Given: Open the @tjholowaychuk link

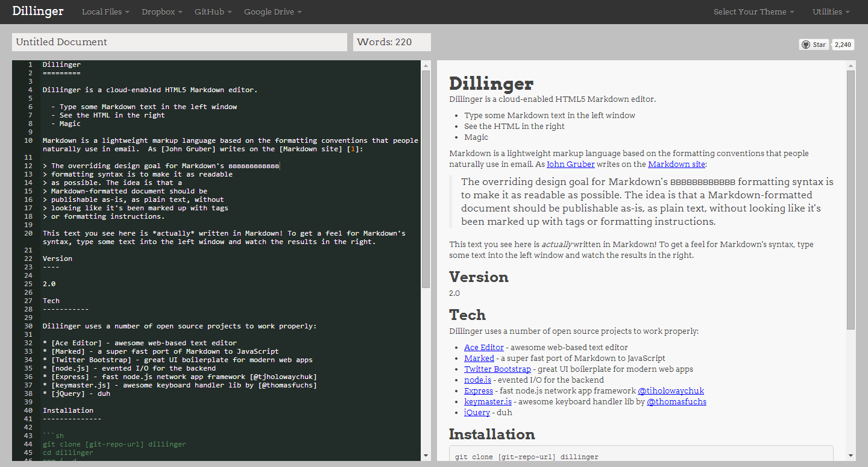Looking at the screenshot, I should (x=671, y=390).
